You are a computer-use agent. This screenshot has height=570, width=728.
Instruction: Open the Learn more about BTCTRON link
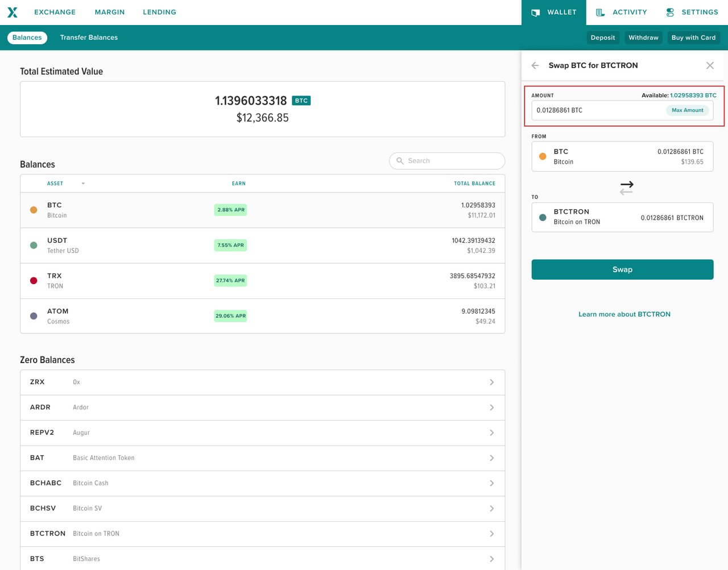pos(624,314)
